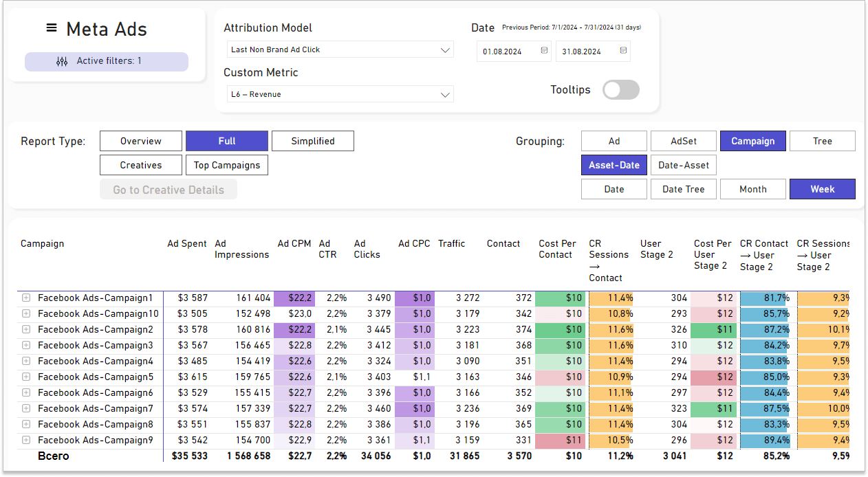This screenshot has width=868, height=477.
Task: Click the plus icon beside Facebook Ads-Campaign5
Action: coord(26,377)
